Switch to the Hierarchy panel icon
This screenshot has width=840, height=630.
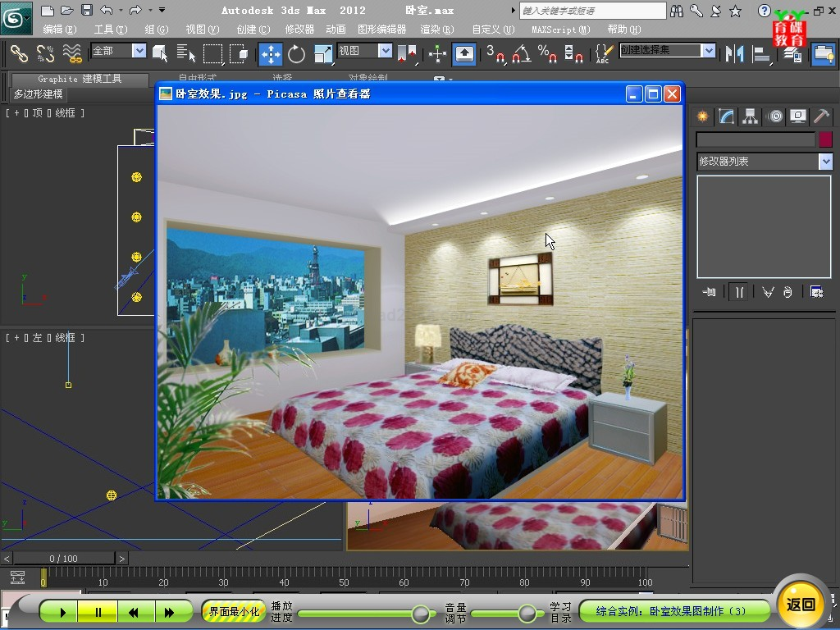point(750,116)
